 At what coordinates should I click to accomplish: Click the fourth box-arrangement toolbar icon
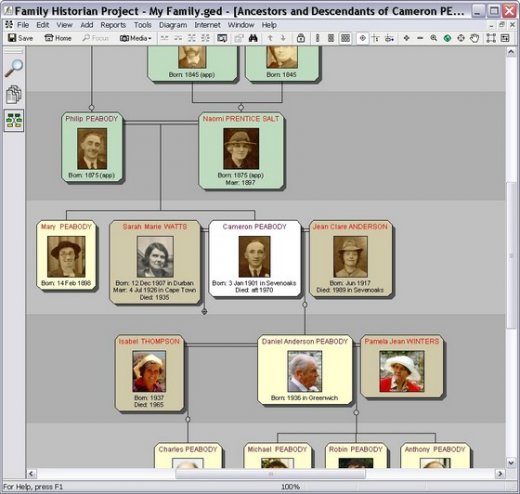click(x=206, y=38)
